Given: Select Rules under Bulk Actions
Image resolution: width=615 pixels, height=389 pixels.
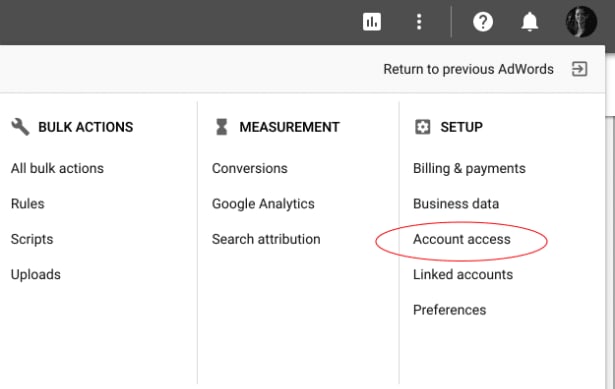Looking at the screenshot, I should click(27, 204).
